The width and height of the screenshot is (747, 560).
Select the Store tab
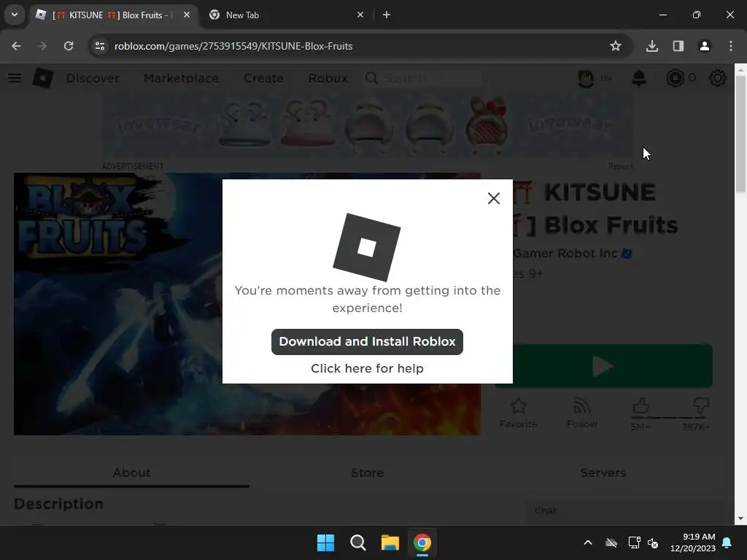coord(367,472)
